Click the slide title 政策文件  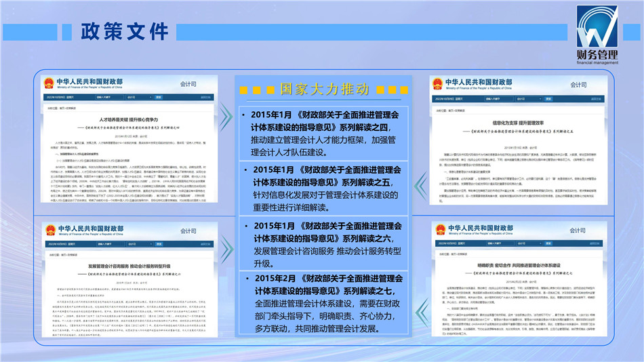[x=125, y=32]
